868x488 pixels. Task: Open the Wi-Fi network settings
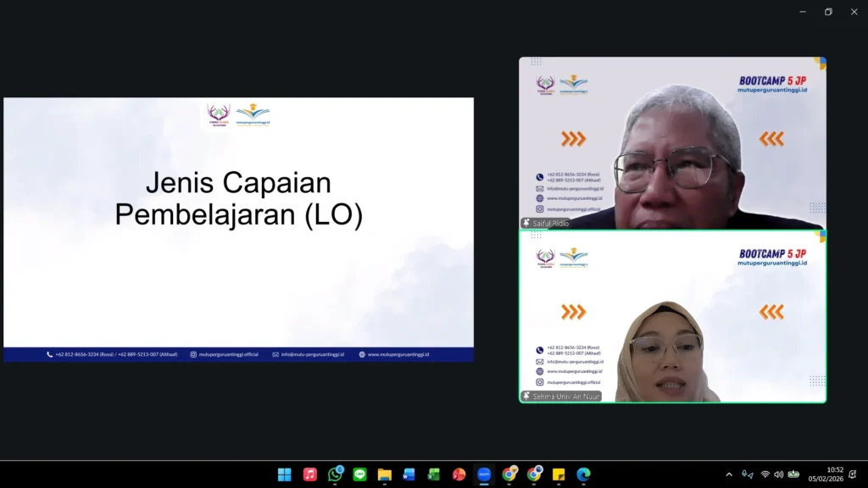[x=765, y=474]
